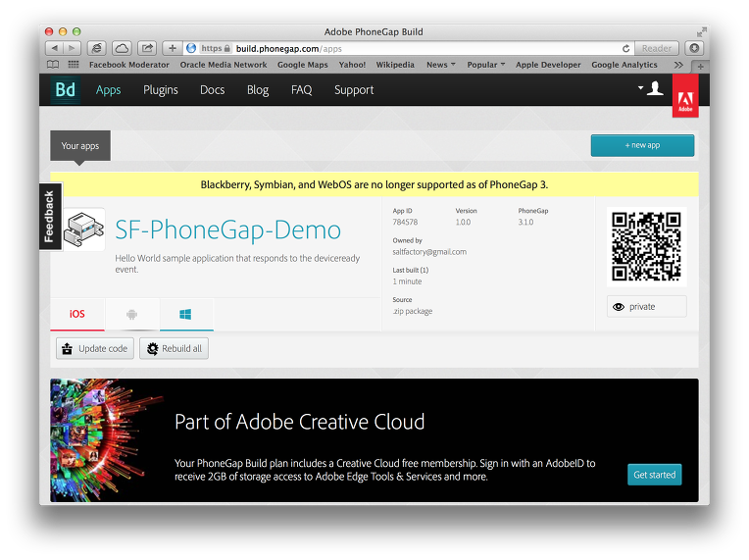Screen dimensions: 749x560
Task: Select the Windows platform icon tab
Action: 185,314
